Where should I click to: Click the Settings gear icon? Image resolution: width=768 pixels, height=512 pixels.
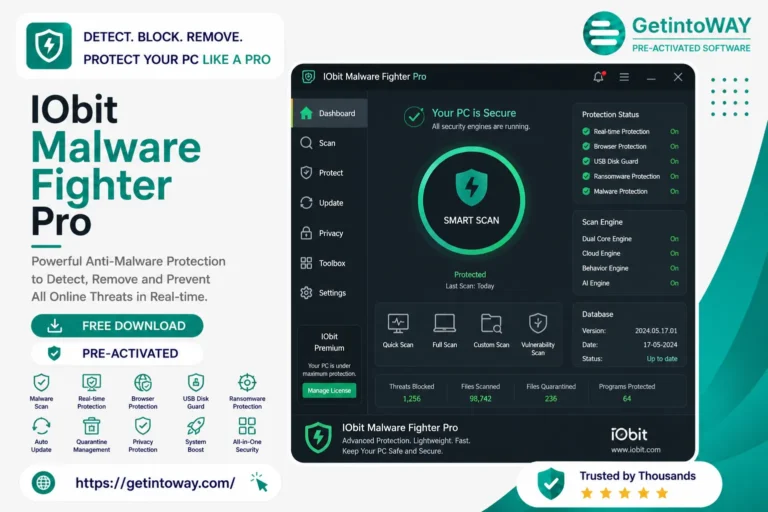pyautogui.click(x=306, y=293)
